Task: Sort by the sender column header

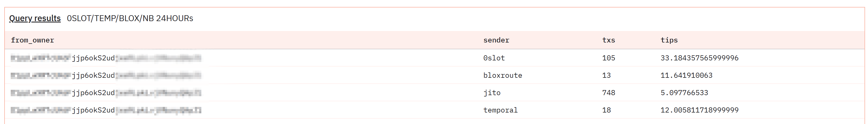Action: (496, 40)
